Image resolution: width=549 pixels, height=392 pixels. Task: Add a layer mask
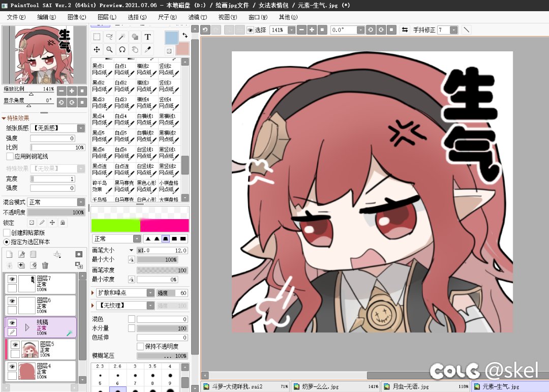coord(79,254)
